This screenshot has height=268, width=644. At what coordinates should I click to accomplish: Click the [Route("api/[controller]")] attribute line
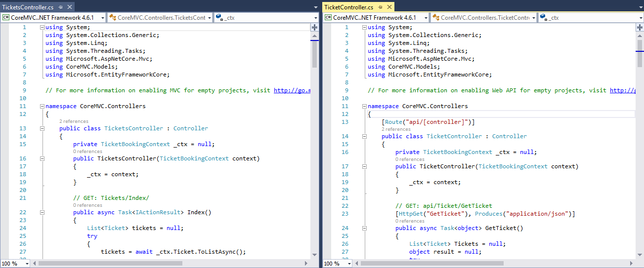coord(428,122)
